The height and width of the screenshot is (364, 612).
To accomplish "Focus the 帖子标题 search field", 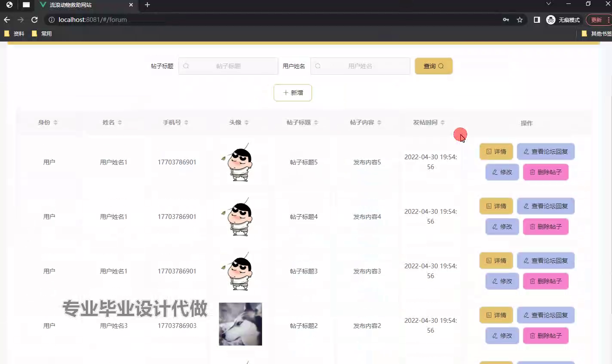I will [x=228, y=66].
